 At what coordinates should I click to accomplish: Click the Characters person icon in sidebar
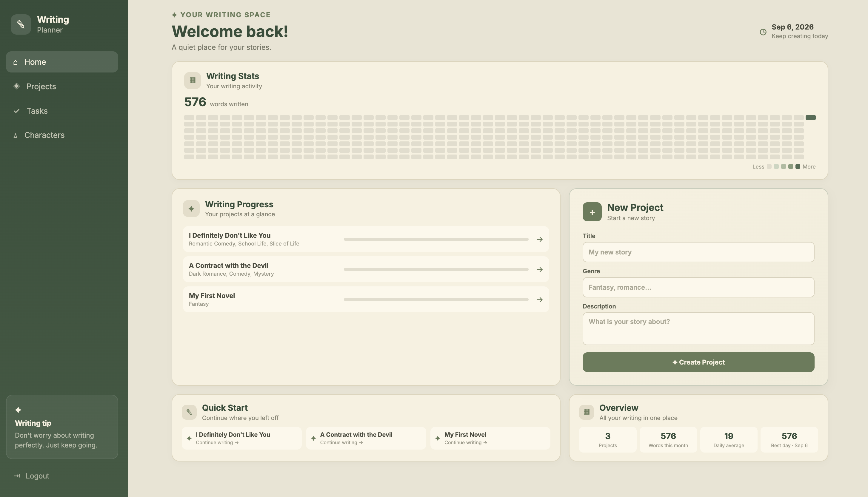click(x=15, y=135)
